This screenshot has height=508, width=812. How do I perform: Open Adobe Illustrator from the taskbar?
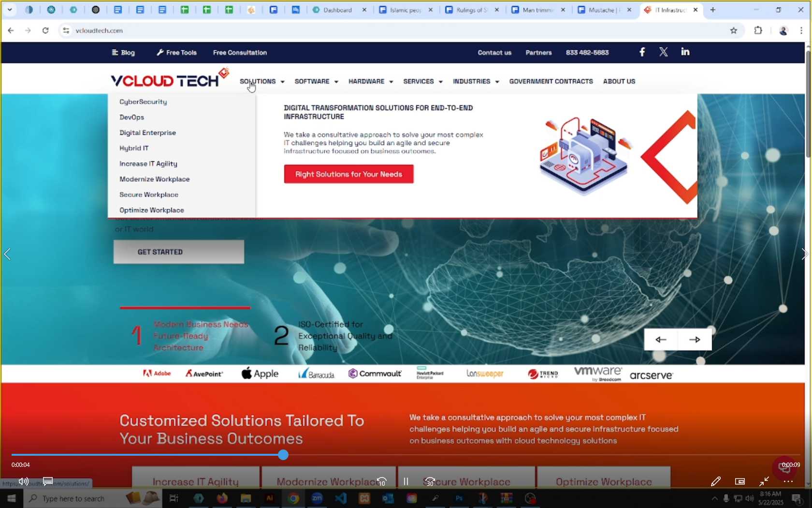tap(269, 498)
